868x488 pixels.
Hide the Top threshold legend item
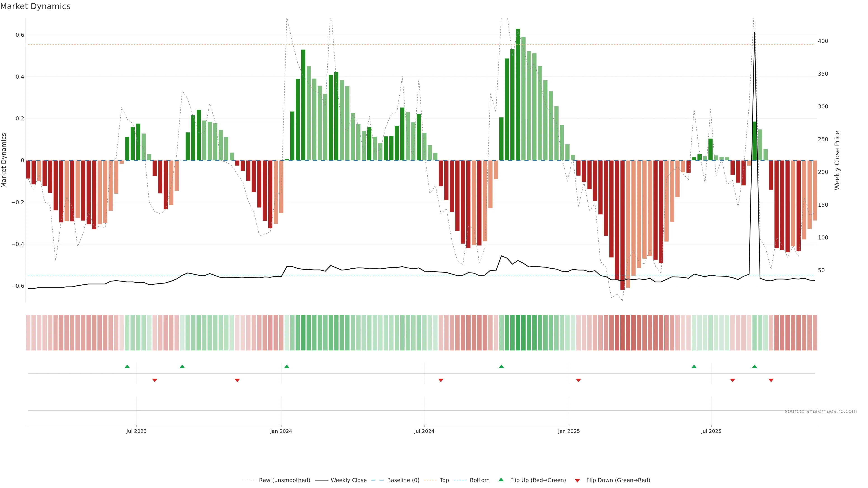point(444,480)
